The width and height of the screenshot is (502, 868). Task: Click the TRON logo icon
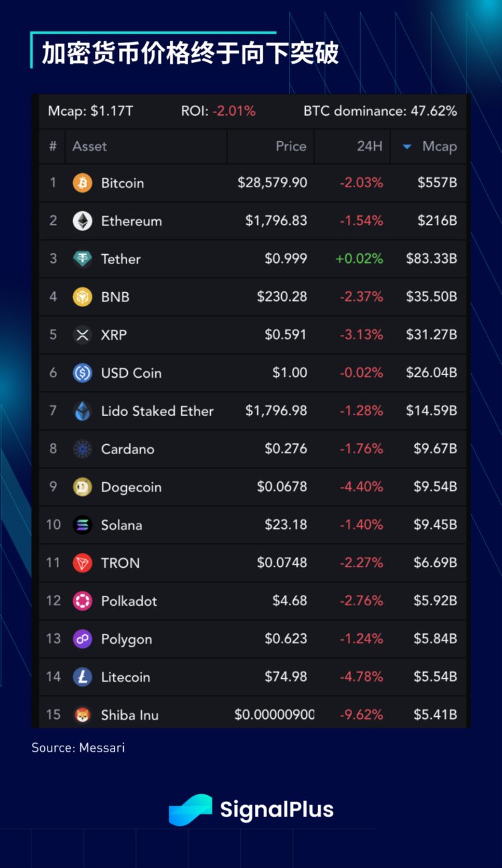[82, 563]
